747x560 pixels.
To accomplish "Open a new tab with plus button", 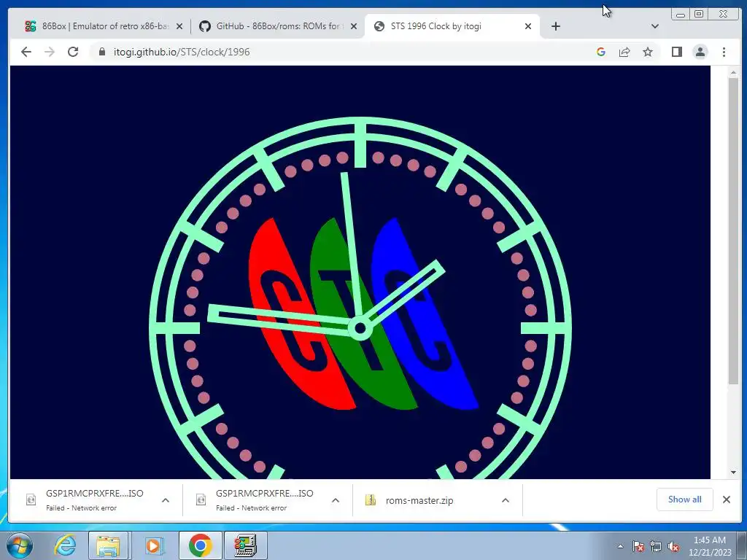I will 555,26.
